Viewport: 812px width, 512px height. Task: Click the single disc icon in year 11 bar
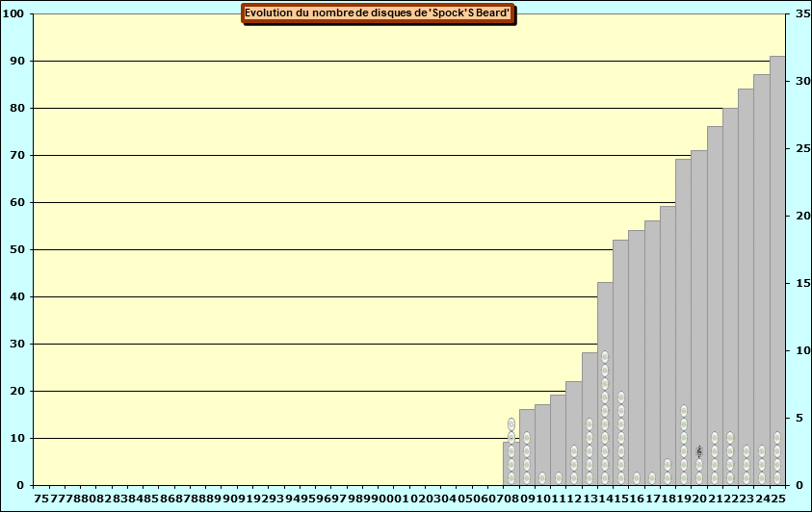click(559, 478)
